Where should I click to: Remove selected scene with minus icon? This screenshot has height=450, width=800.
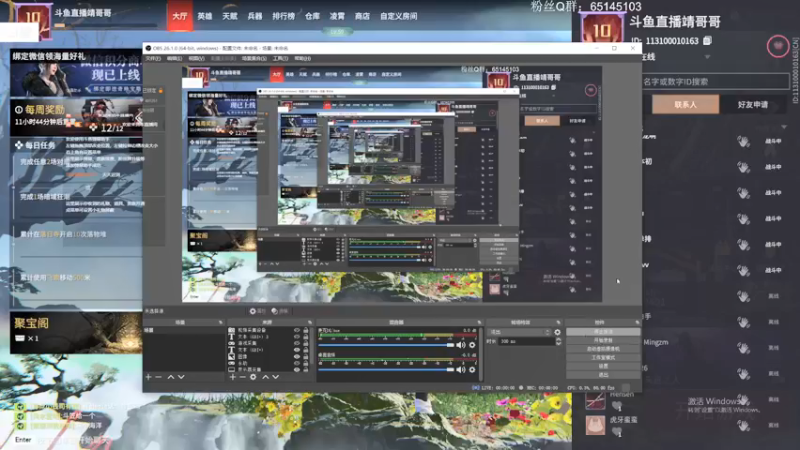[x=159, y=377]
